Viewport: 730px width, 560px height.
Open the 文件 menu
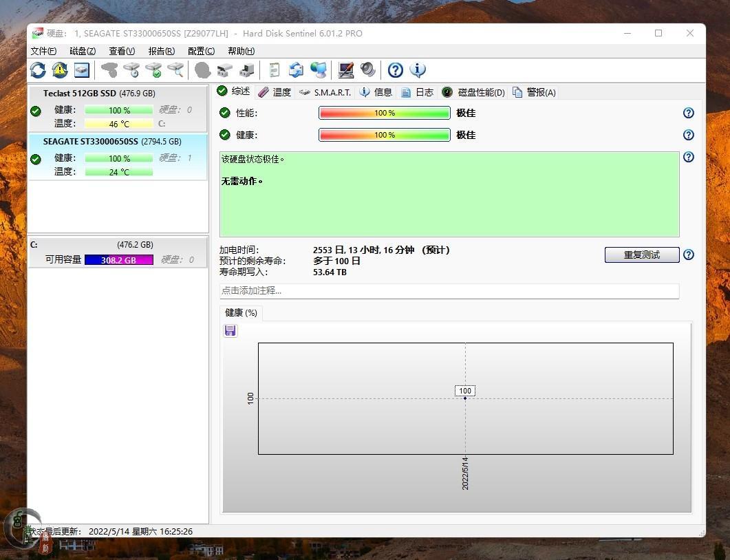[43, 51]
